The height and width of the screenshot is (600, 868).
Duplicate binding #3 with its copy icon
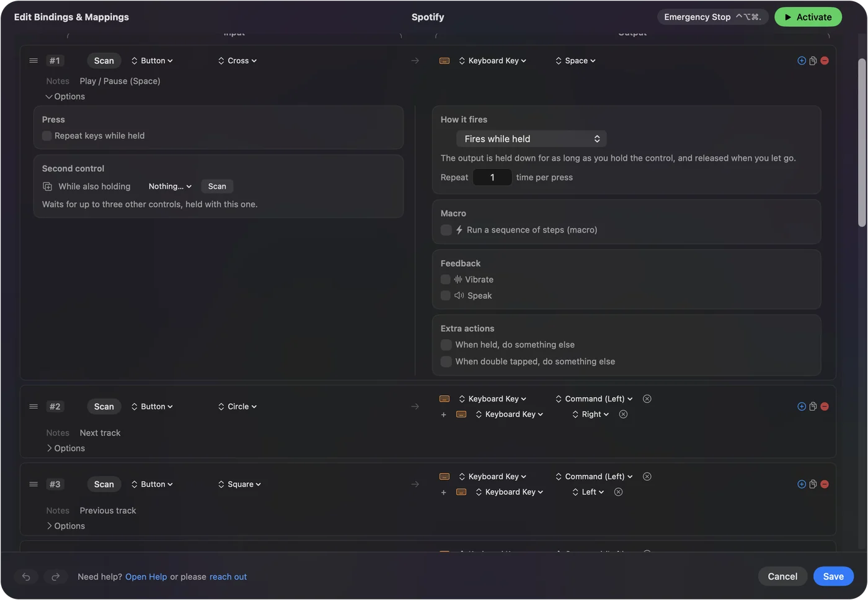813,484
